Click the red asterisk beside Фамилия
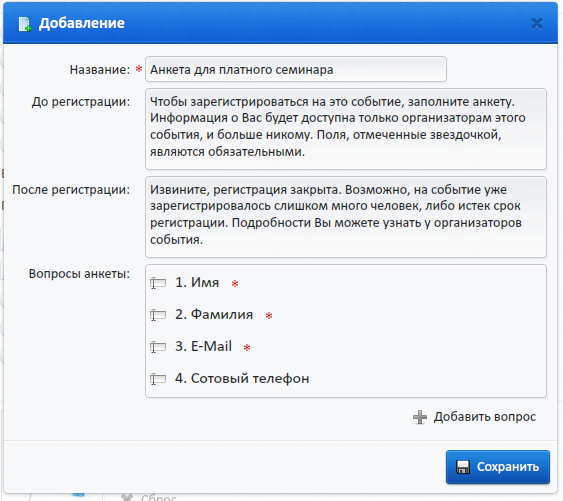563x501 pixels. click(269, 316)
